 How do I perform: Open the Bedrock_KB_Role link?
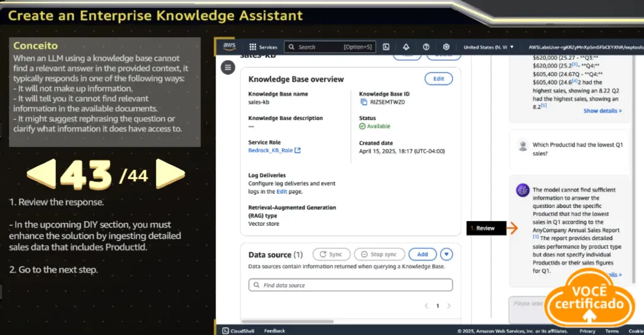[274, 150]
